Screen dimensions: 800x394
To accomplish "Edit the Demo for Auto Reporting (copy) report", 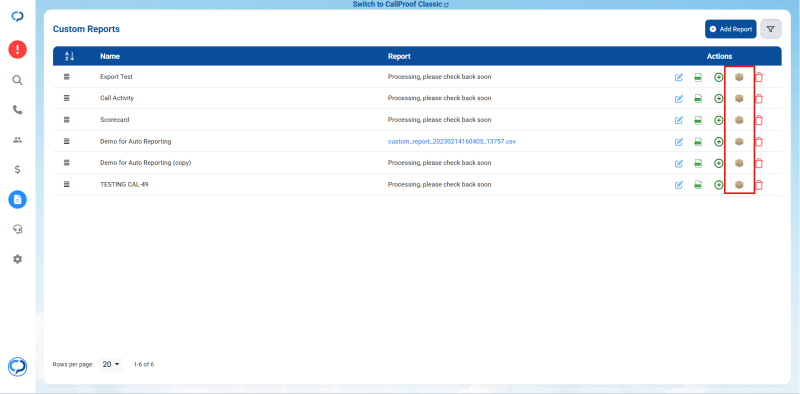I will 679,163.
